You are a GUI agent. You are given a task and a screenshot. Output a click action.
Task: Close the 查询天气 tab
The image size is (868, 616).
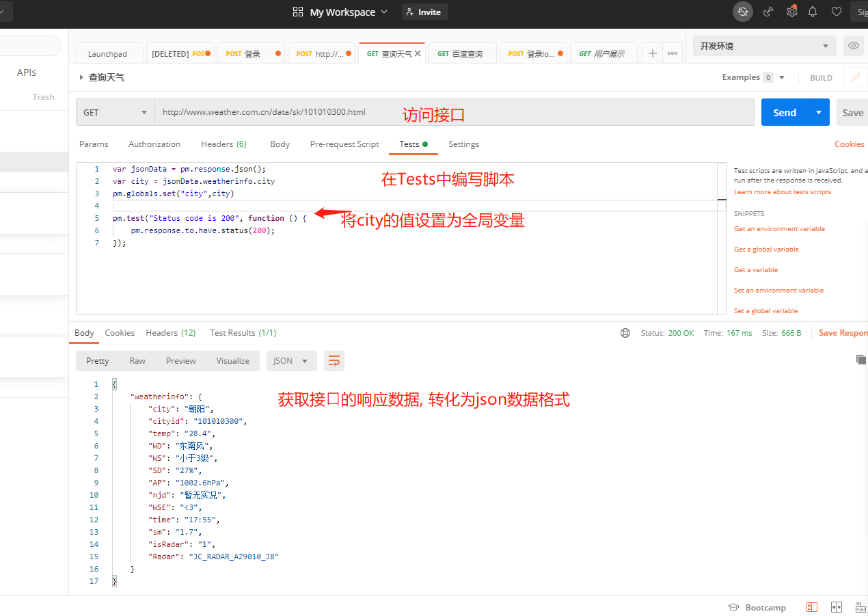[418, 53]
